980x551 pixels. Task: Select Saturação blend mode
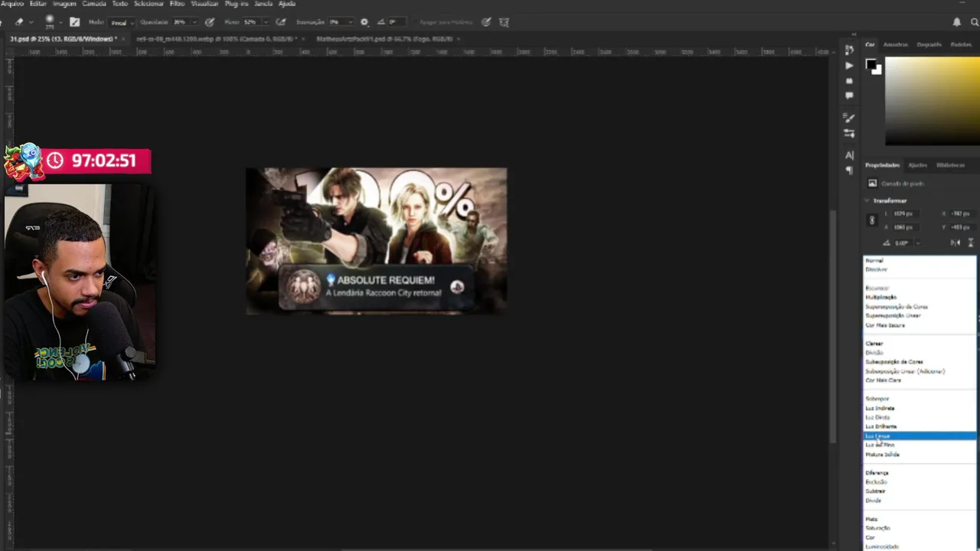[x=920, y=528]
